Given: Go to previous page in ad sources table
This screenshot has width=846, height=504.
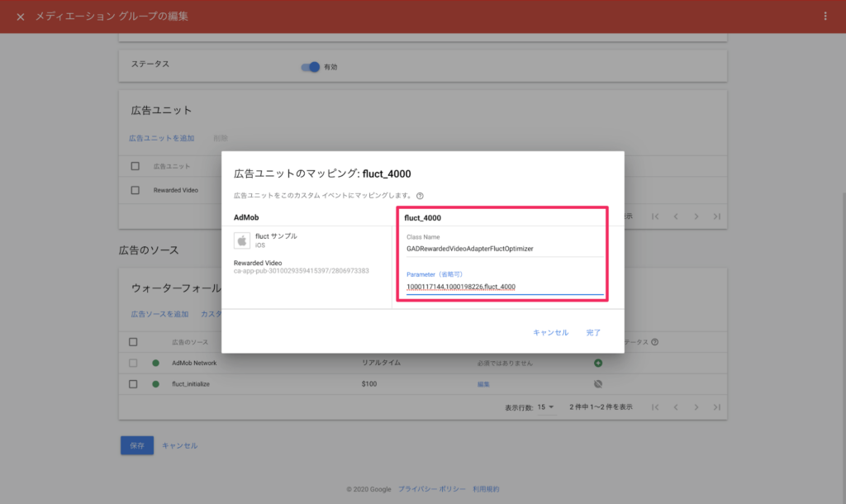Looking at the screenshot, I should [676, 407].
